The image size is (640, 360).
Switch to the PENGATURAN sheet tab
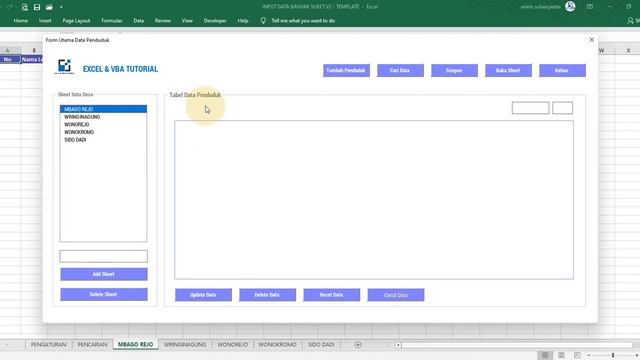click(49, 345)
